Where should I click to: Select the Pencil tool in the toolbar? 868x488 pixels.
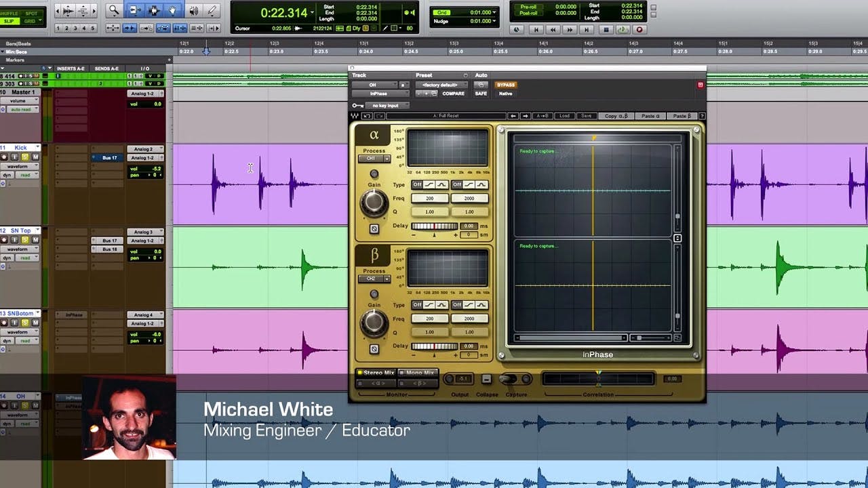(211, 11)
